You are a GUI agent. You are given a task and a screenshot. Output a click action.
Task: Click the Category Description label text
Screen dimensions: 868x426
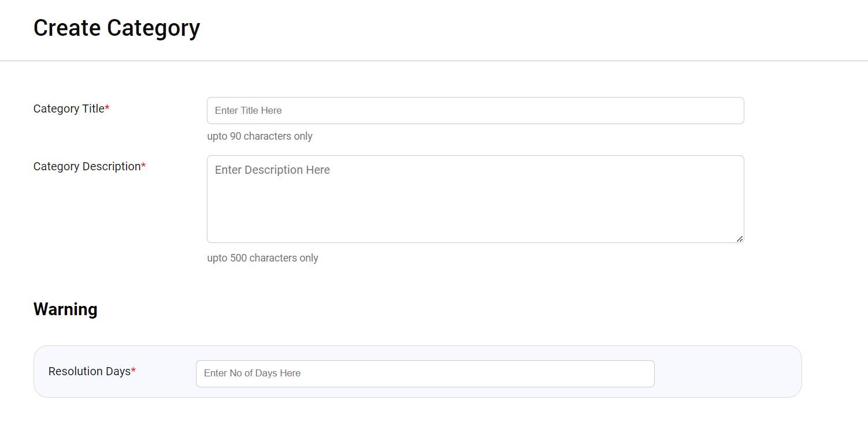click(87, 166)
